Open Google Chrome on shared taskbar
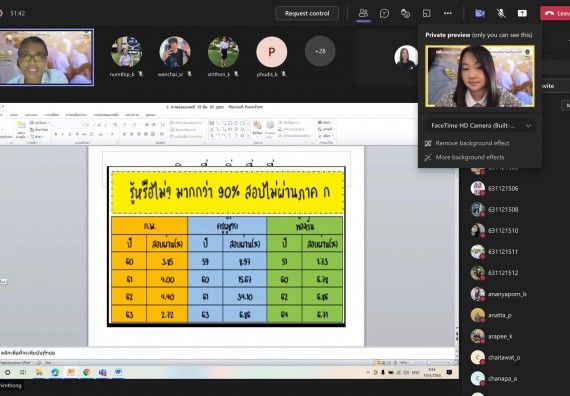 click(87, 372)
